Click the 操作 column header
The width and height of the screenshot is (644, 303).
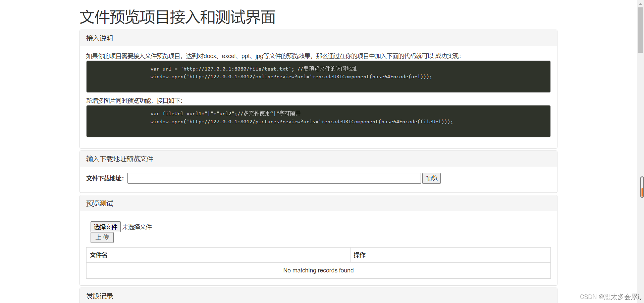(x=450, y=255)
